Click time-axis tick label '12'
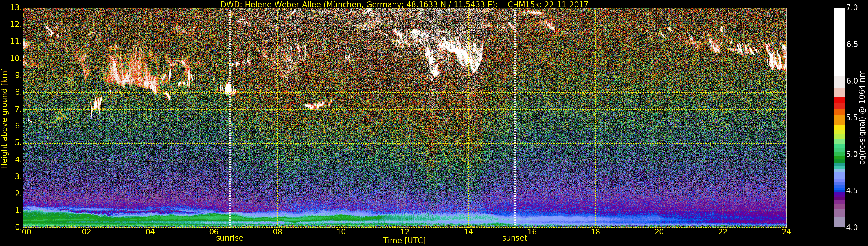Viewport: 868px width, 246px height. (405, 232)
